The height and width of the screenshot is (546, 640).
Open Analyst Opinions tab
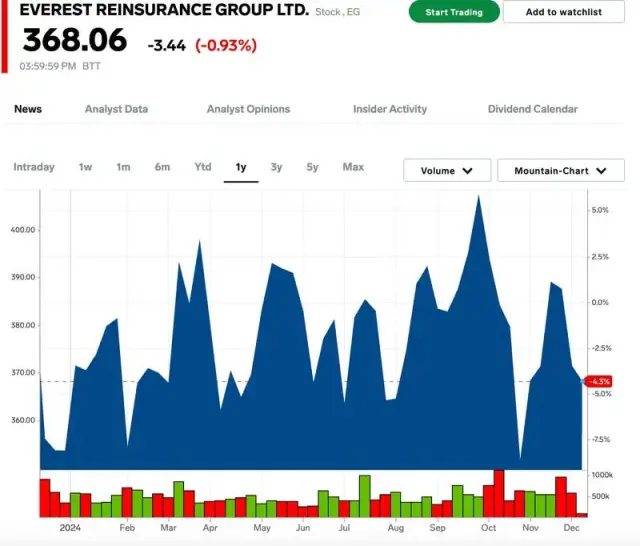[248, 109]
